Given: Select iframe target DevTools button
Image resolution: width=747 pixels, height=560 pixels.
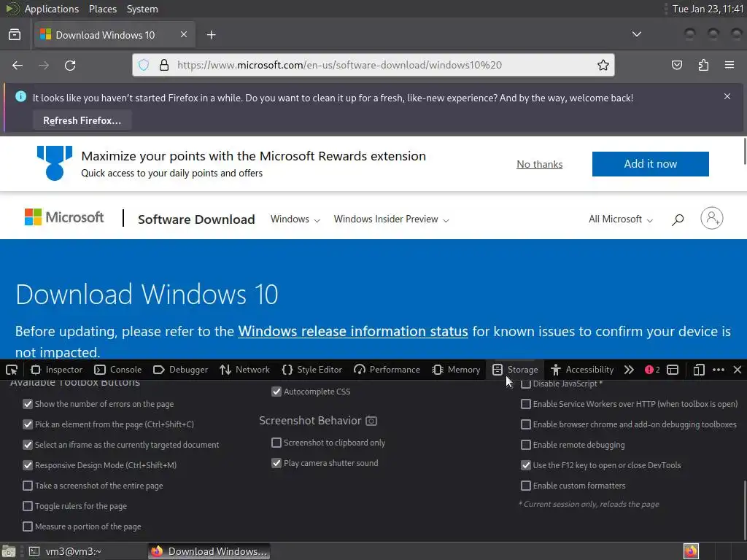Looking at the screenshot, I should pyautogui.click(x=673, y=370).
